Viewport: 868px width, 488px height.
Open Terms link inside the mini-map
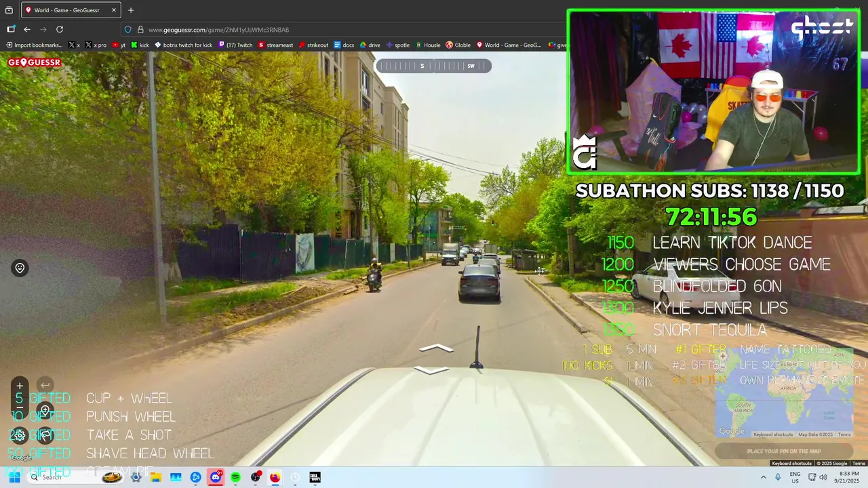pyautogui.click(x=844, y=434)
